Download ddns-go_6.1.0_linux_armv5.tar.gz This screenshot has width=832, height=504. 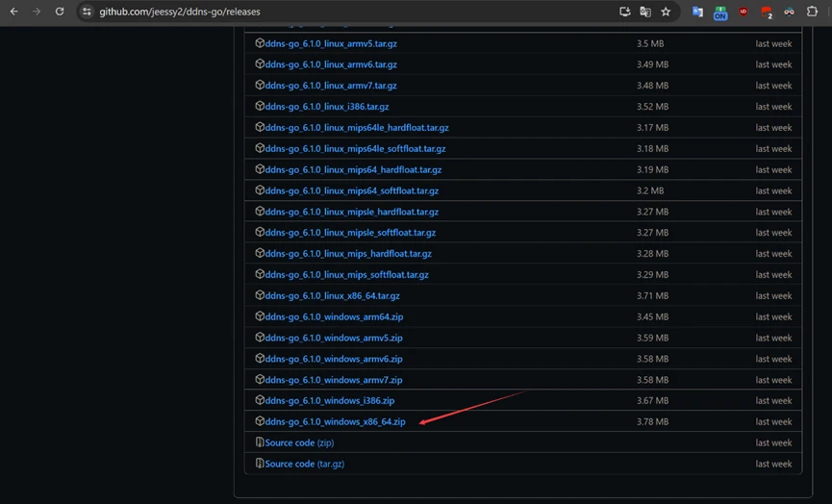tap(331, 43)
